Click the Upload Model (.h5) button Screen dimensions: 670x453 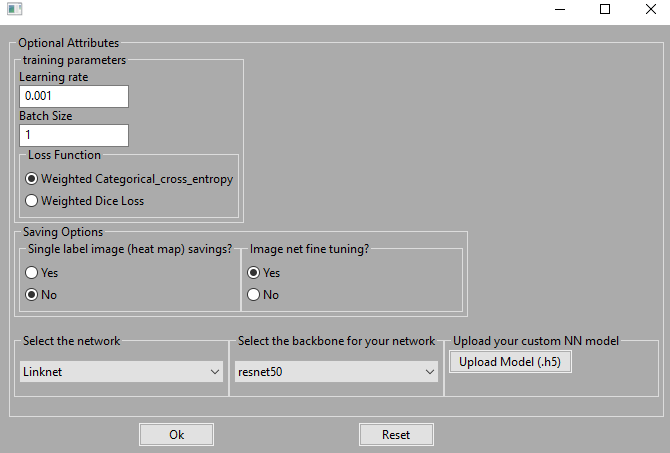[x=510, y=362]
